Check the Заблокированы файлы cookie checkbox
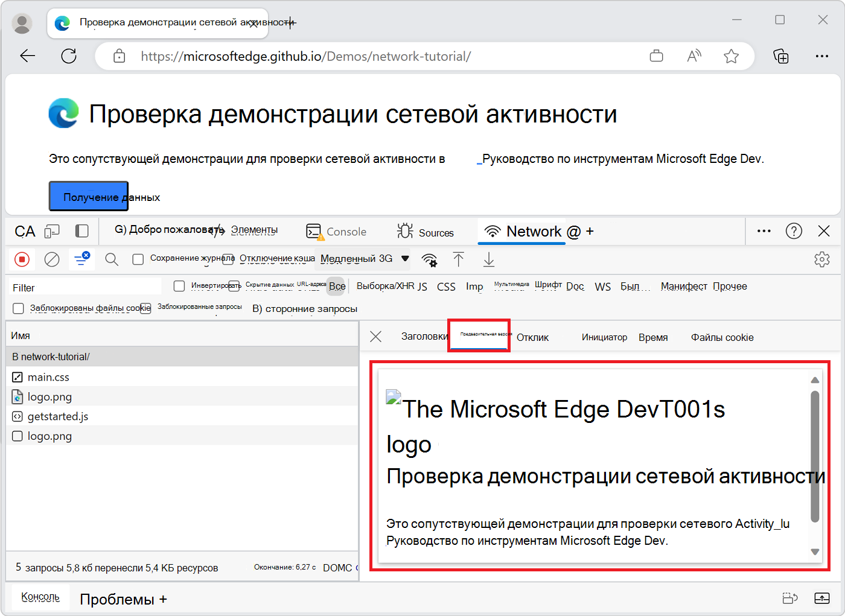Screen dimensions: 845x616 point(19,308)
